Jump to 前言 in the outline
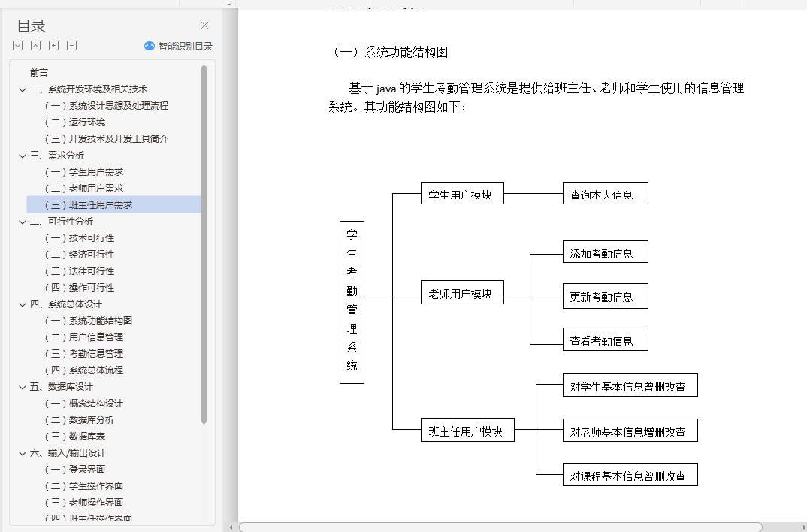807x532 pixels. 39,73
